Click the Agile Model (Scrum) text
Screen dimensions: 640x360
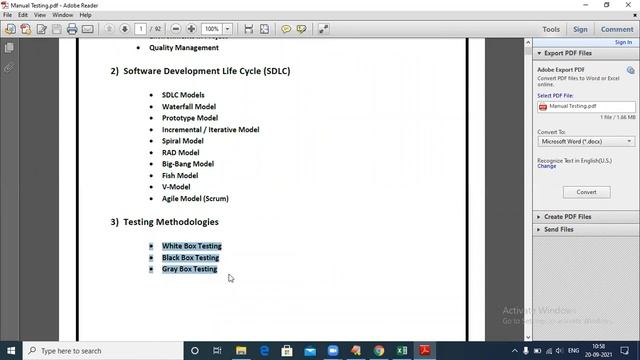pos(195,199)
